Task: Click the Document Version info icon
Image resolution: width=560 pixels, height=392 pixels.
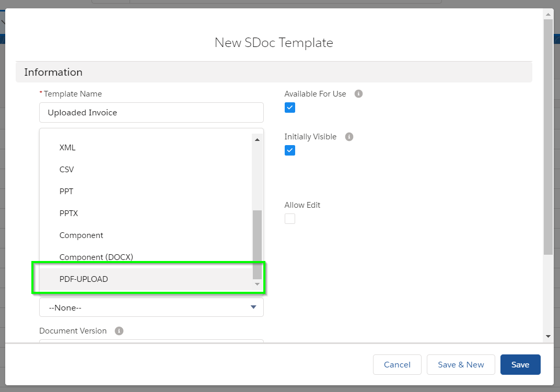Action: [x=119, y=331]
